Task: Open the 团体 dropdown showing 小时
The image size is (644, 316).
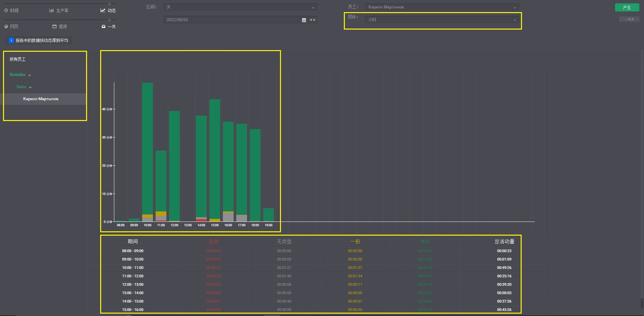Action: (x=442, y=20)
